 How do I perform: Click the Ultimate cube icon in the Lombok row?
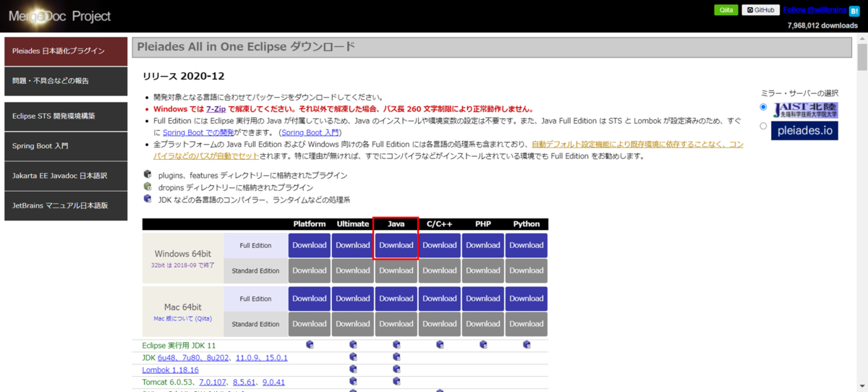[353, 370]
